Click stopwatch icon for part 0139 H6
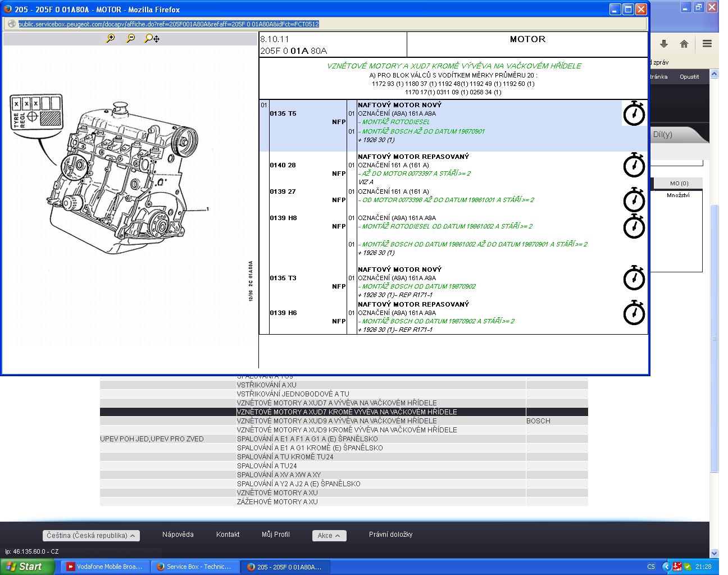The width and height of the screenshot is (728, 575). (x=634, y=313)
